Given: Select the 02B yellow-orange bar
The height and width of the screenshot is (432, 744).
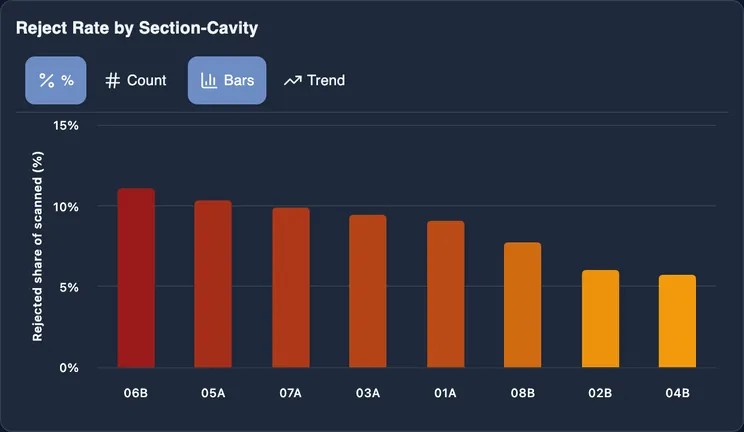Looking at the screenshot, I should pyautogui.click(x=600, y=319).
